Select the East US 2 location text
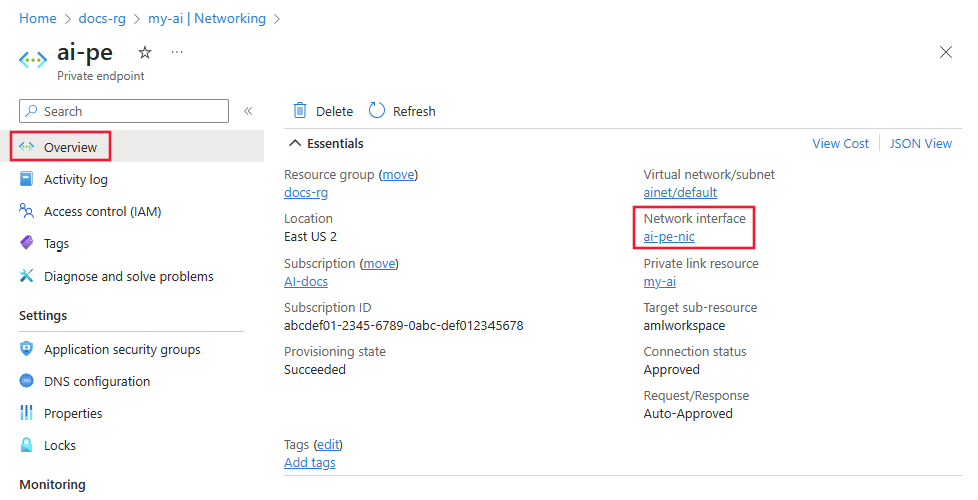Image resolution: width=978 pixels, height=500 pixels. (x=310, y=237)
